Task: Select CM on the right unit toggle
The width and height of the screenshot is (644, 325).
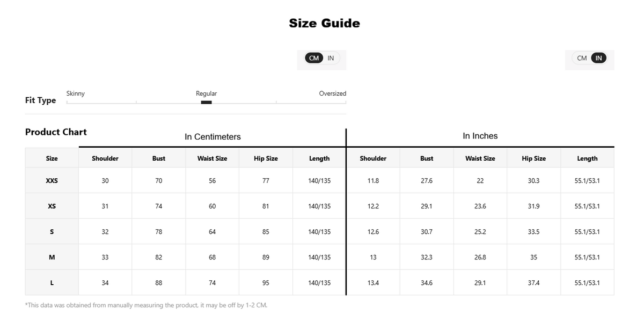Action: [x=582, y=58]
